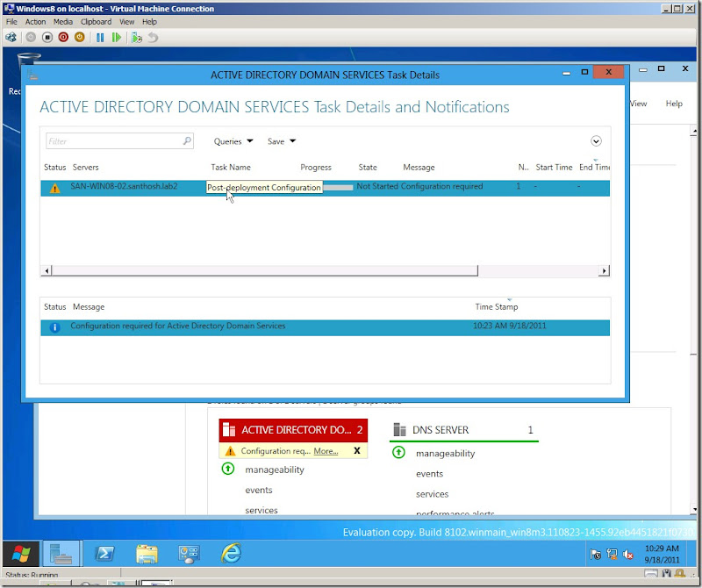Sort by Task Name column header
The width and height of the screenshot is (702, 588).
pyautogui.click(x=231, y=167)
